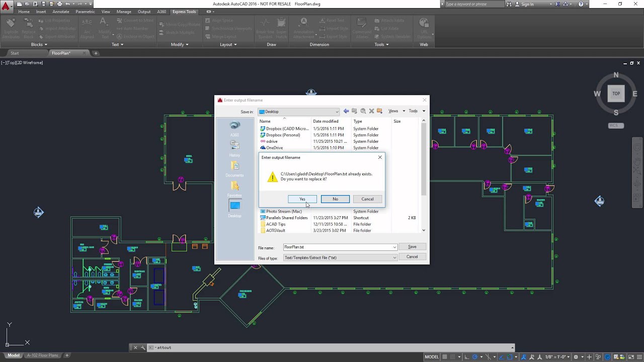The image size is (644, 362).
Task: Open the A360 location in sidebar
Action: (x=234, y=129)
